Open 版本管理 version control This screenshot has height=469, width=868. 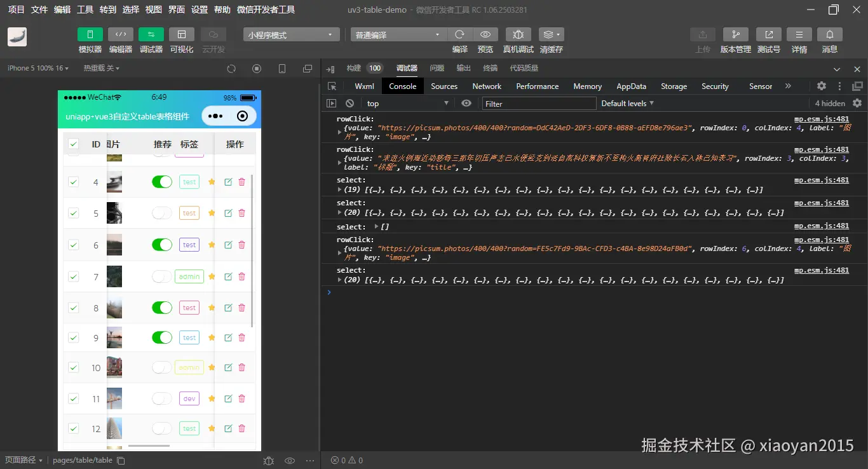(x=736, y=34)
